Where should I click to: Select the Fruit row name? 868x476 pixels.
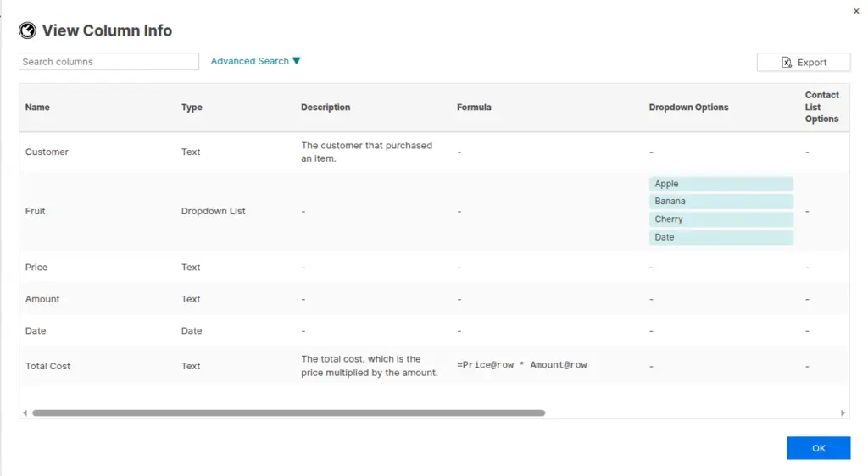coord(35,211)
